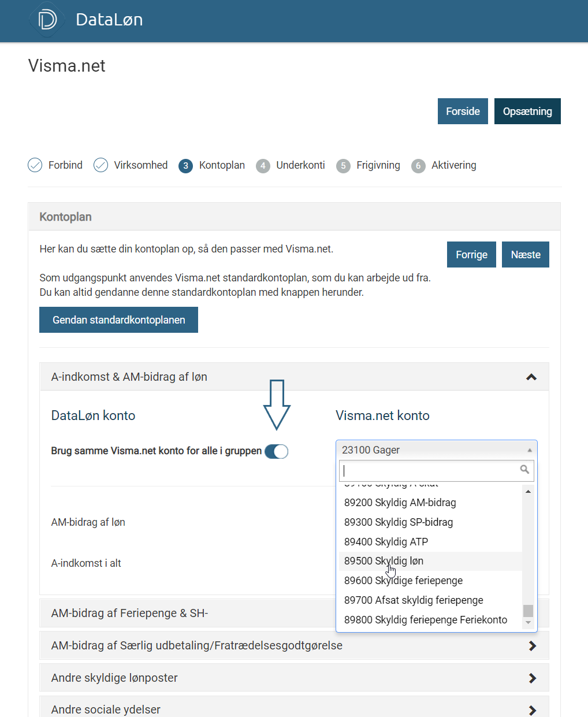588x717 pixels.
Task: Click the account search input field
Action: pos(430,470)
